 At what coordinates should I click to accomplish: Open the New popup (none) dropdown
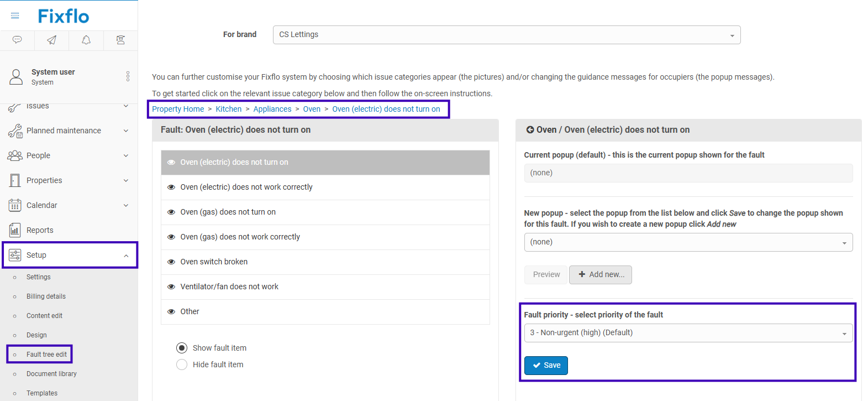(x=688, y=242)
